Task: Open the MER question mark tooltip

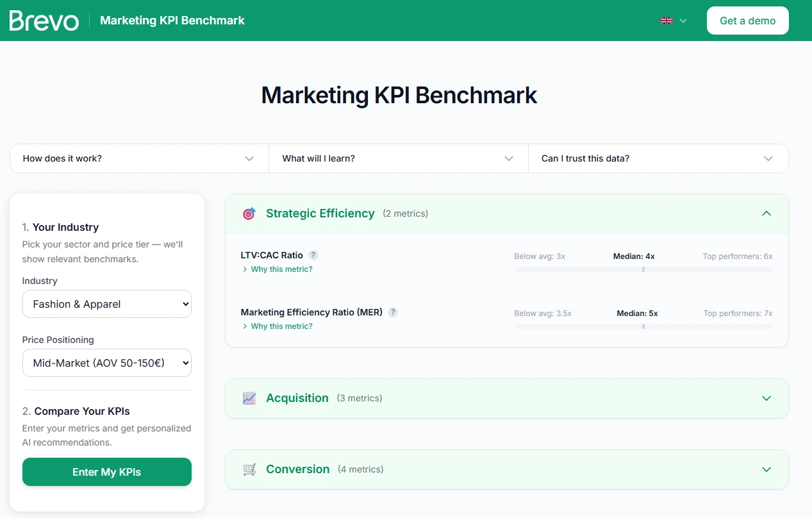Action: click(393, 312)
